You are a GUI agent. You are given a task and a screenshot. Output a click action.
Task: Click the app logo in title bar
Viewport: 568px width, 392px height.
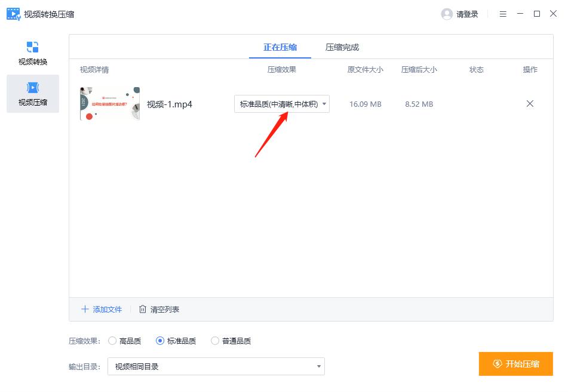(x=13, y=13)
